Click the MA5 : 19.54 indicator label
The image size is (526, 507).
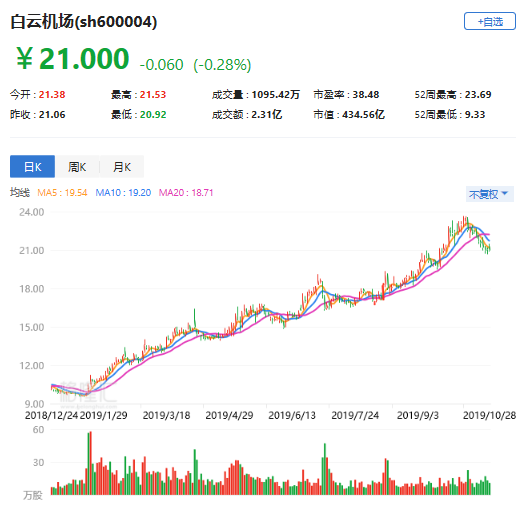62,193
